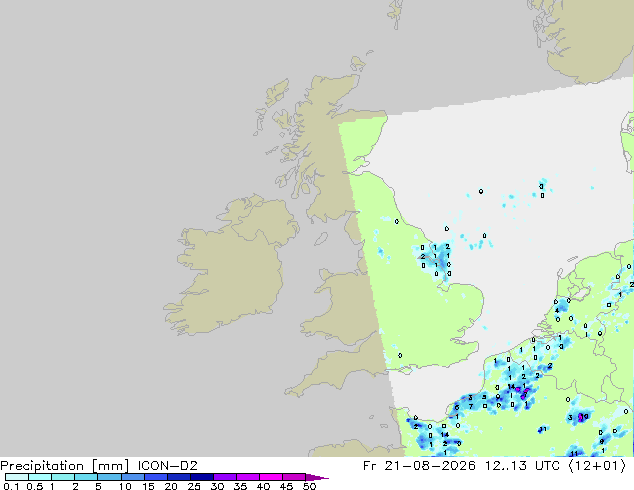The image size is (634, 490).
Task: Pick the lightest 0.1–0.5 mm legend swatch
Action: click(x=17, y=477)
